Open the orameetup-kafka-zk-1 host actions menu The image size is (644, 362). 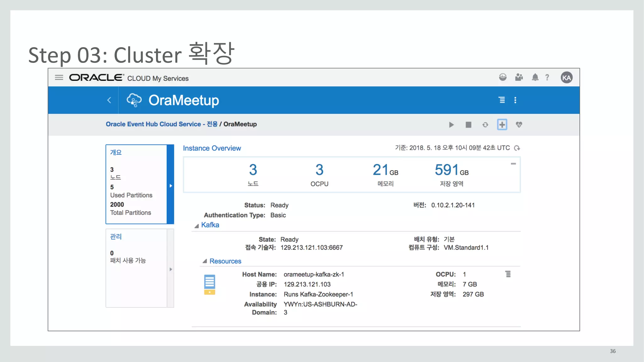(508, 274)
